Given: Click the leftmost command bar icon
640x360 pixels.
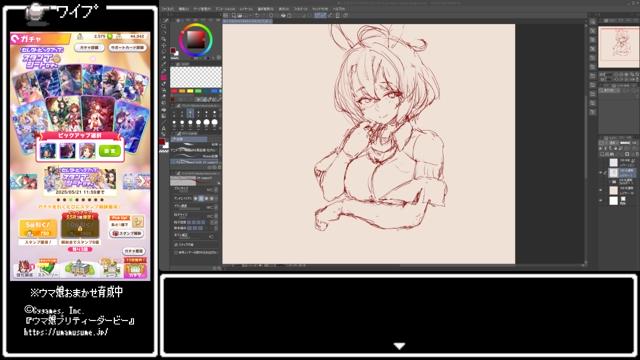Looking at the screenshot, I should pos(226,15).
